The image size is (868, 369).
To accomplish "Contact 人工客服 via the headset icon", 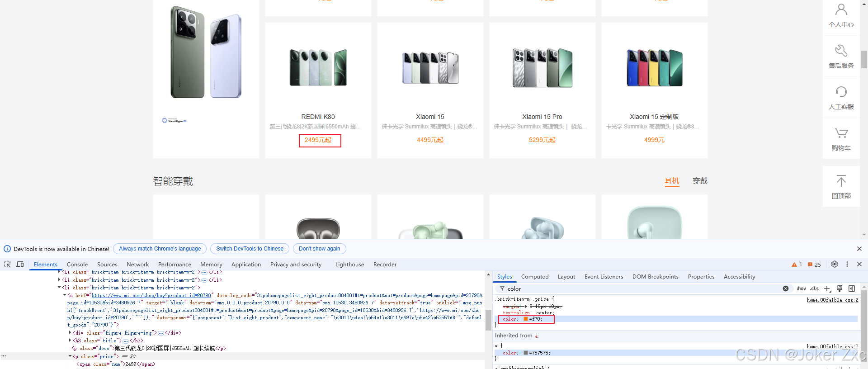I will click(x=841, y=97).
